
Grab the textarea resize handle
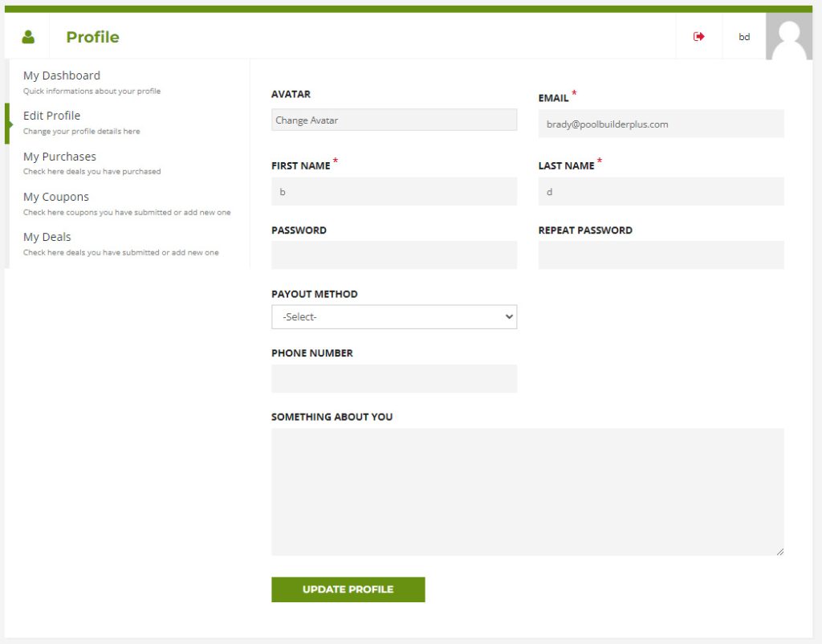pyautogui.click(x=779, y=551)
